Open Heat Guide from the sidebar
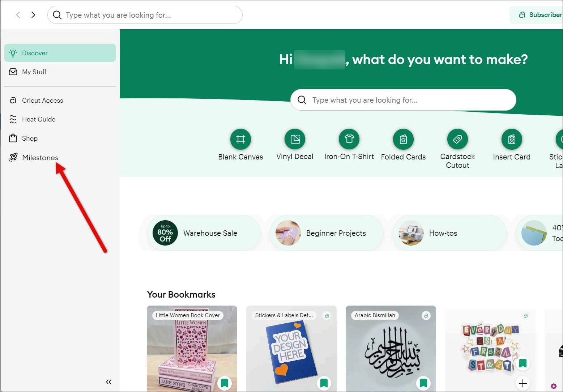Viewport: 563px width, 392px height. pyautogui.click(x=38, y=119)
